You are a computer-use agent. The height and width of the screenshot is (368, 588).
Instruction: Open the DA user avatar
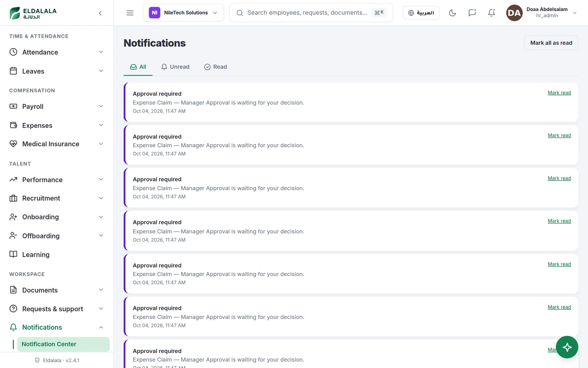pos(514,13)
